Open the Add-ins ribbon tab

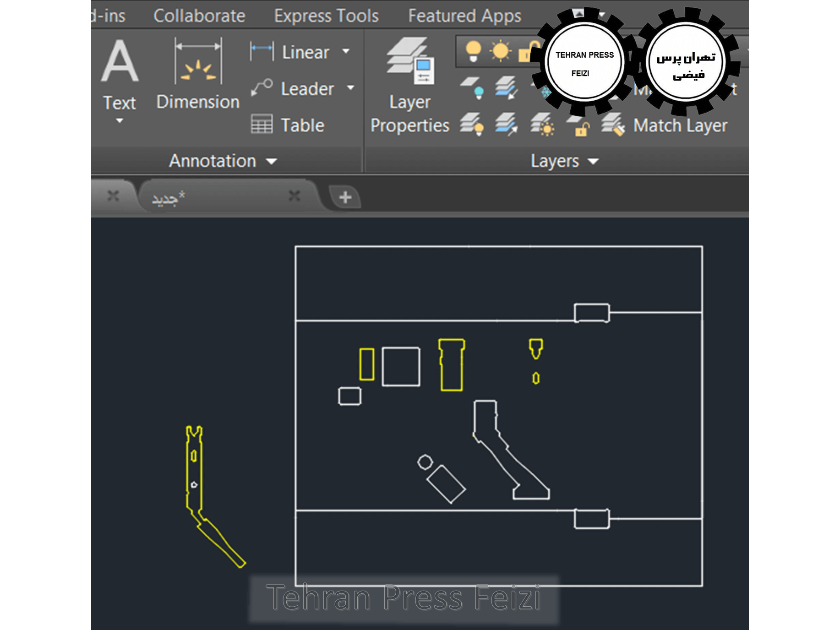click(x=109, y=16)
